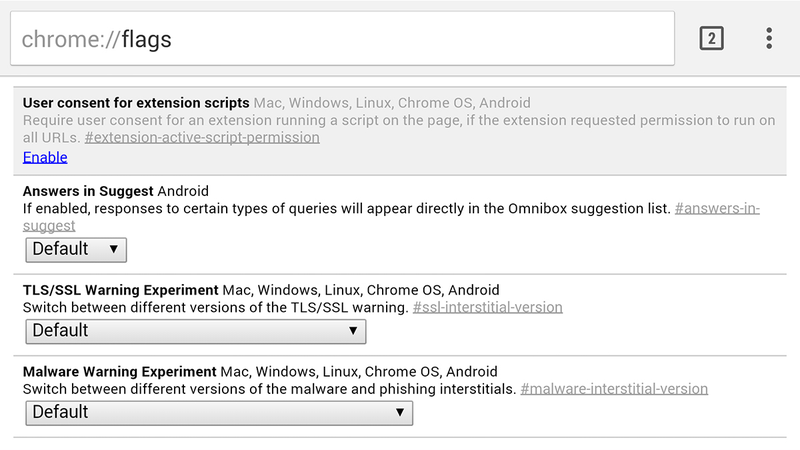Select the TLS/SSL Warning Experiment heading
Viewport: 800px width, 450px height.
coord(120,290)
